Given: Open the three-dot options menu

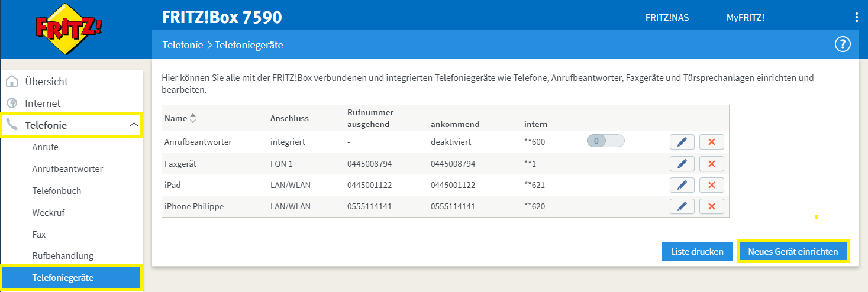Looking at the screenshot, I should (856, 17).
